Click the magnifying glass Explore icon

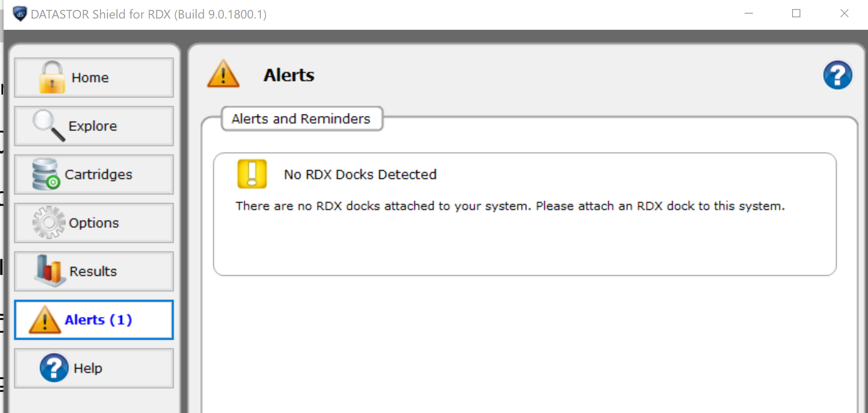pyautogui.click(x=49, y=125)
